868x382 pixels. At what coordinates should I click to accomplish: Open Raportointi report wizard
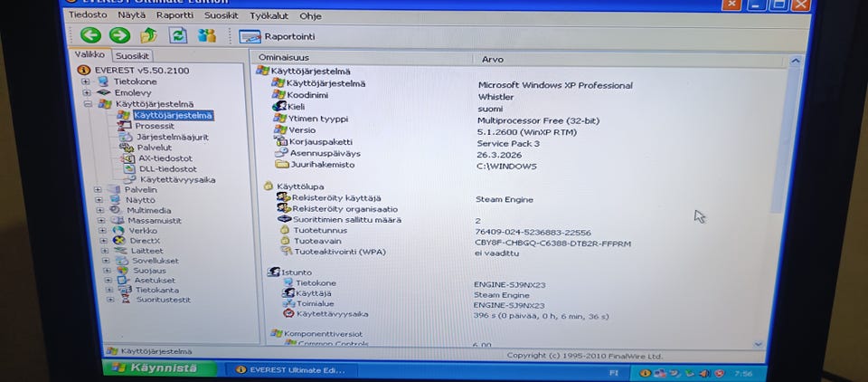277,36
